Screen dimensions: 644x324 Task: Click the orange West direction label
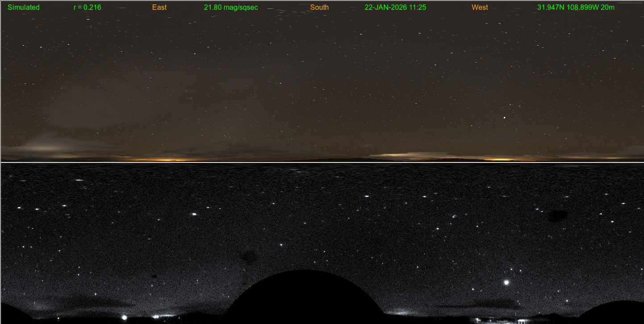point(480,8)
